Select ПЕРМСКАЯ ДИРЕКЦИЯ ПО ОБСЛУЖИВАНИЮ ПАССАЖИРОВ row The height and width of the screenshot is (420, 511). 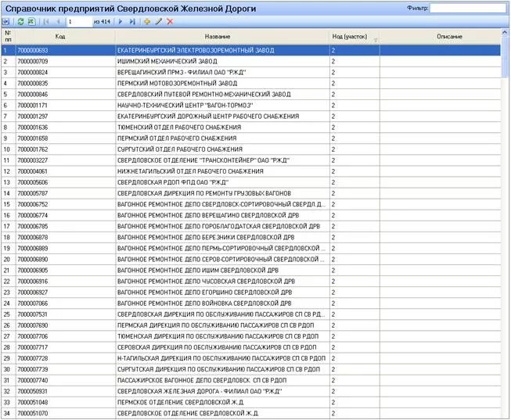click(251, 325)
